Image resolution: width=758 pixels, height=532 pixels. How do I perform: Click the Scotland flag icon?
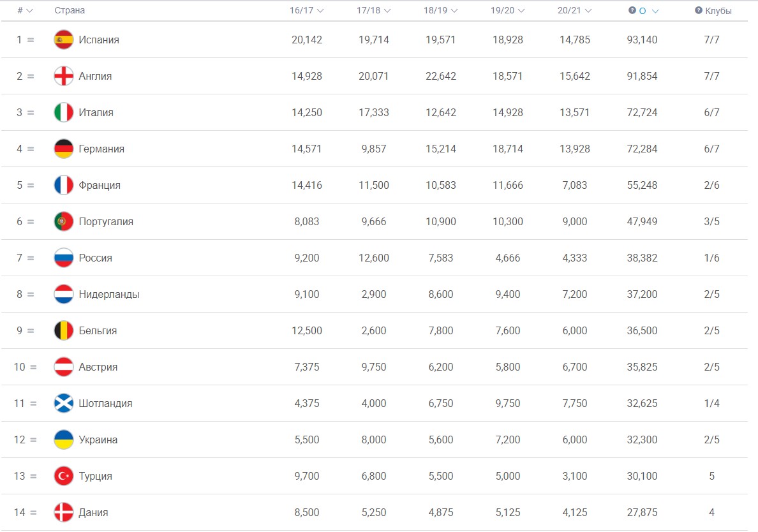[x=64, y=403]
